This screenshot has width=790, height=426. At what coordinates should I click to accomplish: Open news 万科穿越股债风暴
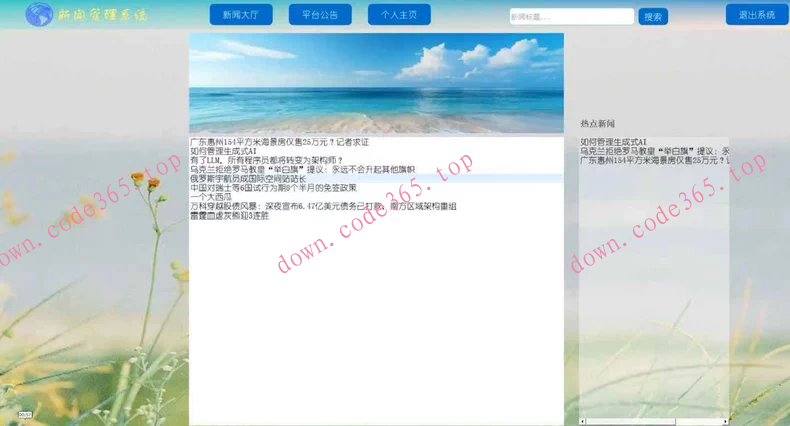pyautogui.click(x=323, y=206)
